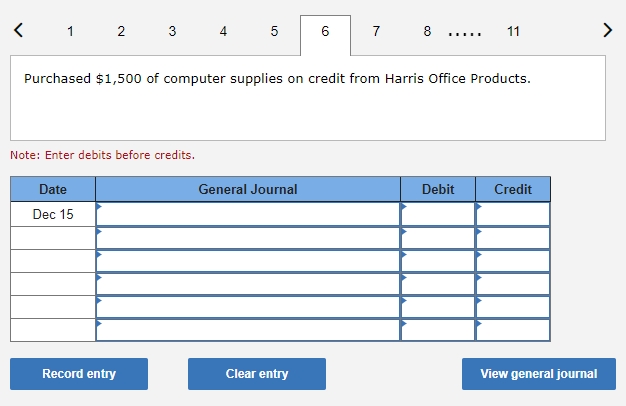This screenshot has height=406, width=626.
Task: Click View general journal button
Action: click(x=539, y=374)
